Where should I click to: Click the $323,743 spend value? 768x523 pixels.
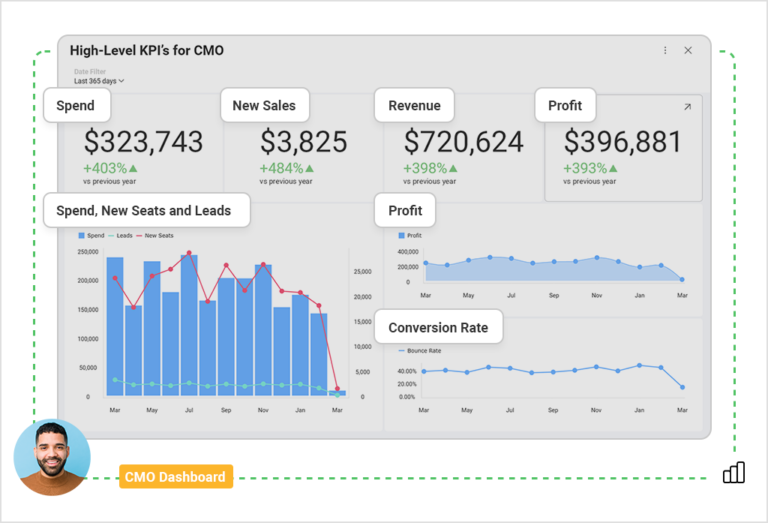143,142
